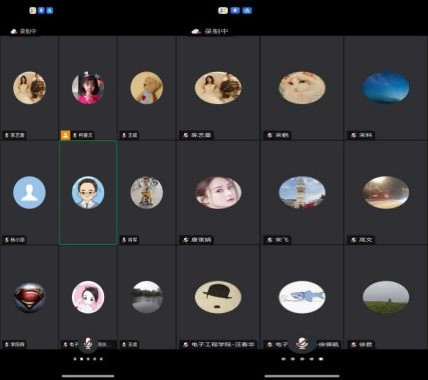Open the recording cloud icon on left screen
This screenshot has height=380, width=428.
[14, 31]
